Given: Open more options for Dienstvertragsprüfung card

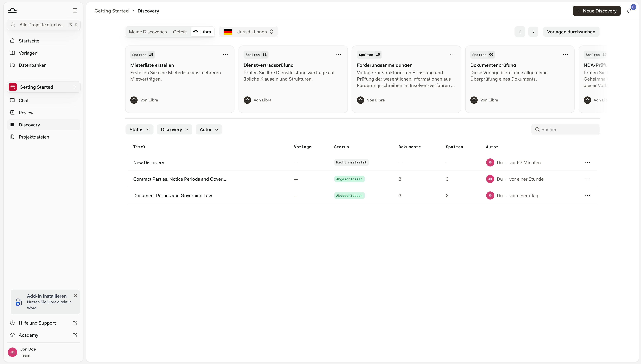Looking at the screenshot, I should (x=339, y=54).
